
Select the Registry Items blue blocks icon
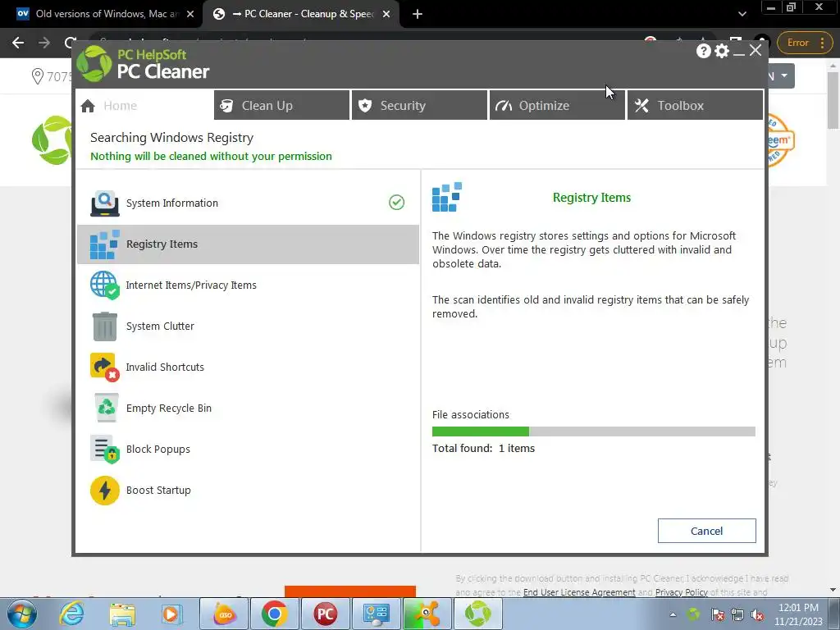[104, 244]
